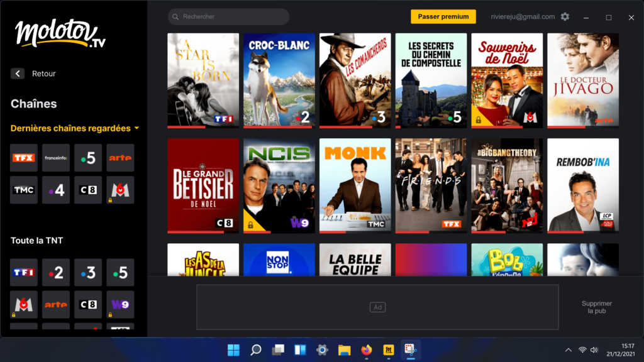
Task: Open the Molotov app in the taskbar
Action: 389,349
